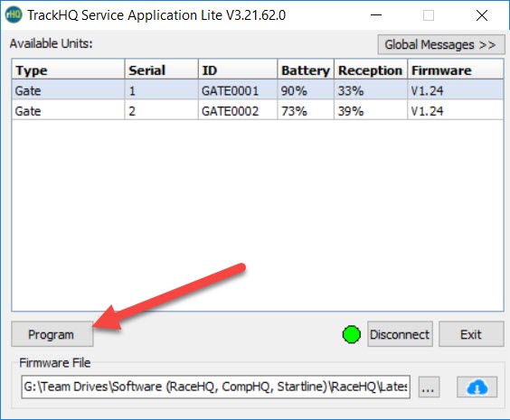
Task: Click the Firmware File path field
Action: click(x=215, y=387)
